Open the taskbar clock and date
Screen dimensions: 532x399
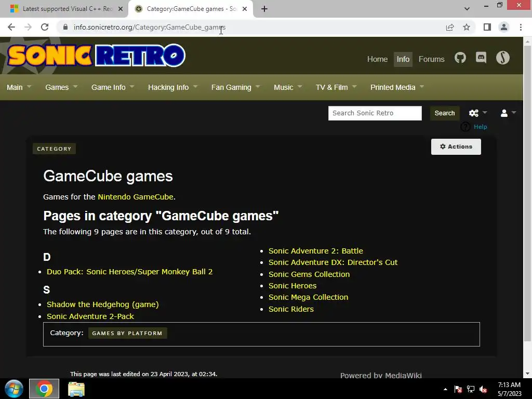pos(509,389)
